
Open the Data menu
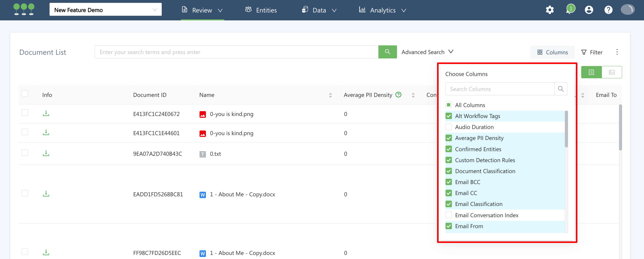(x=319, y=10)
